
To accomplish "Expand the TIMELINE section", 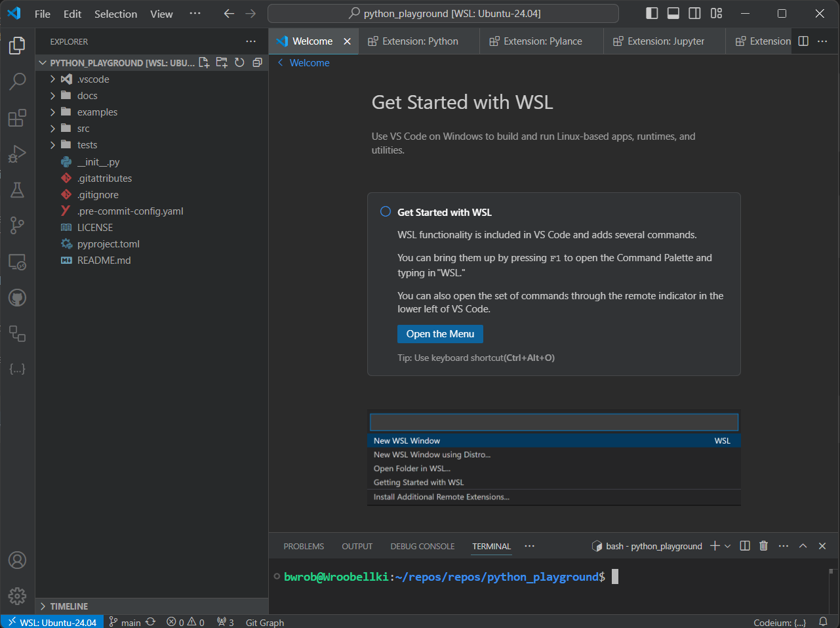I will coord(69,606).
